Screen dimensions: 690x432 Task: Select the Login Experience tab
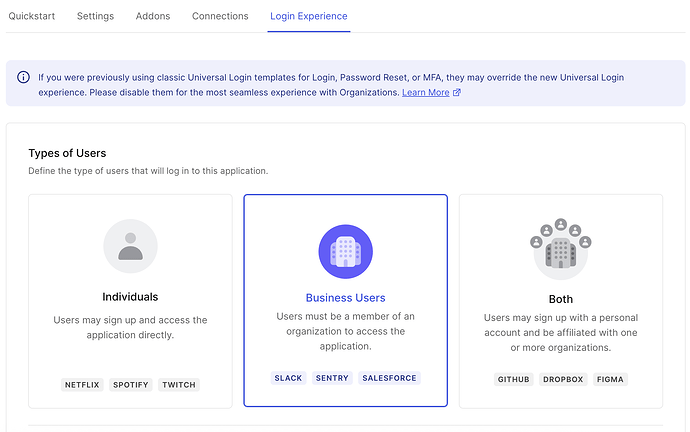(308, 16)
